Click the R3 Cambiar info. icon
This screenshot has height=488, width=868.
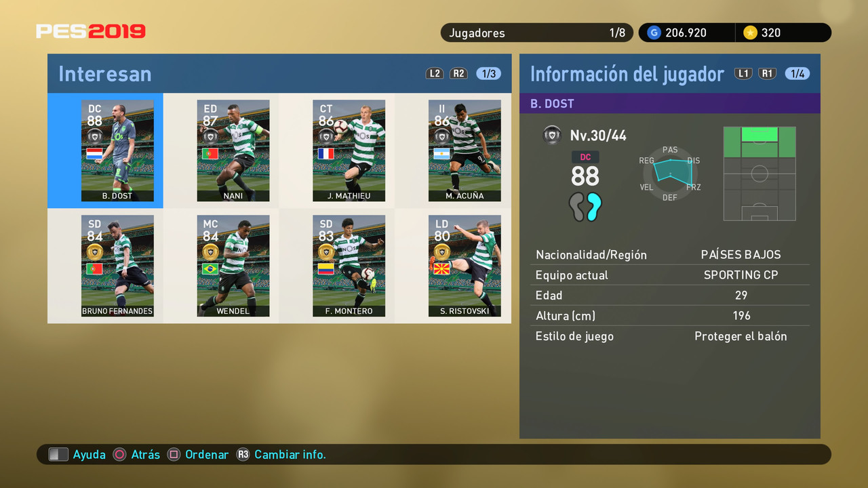pos(243,455)
